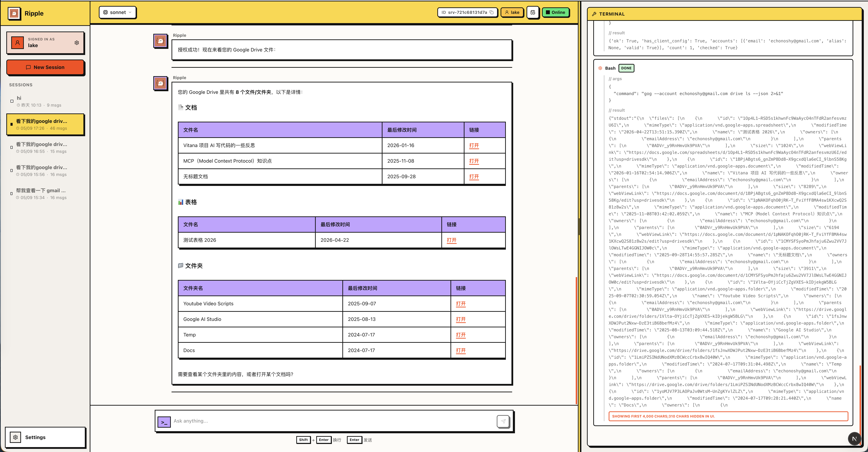Open link for MCP 知识点 document
Viewport: 868px width, 452px height.
[474, 161]
